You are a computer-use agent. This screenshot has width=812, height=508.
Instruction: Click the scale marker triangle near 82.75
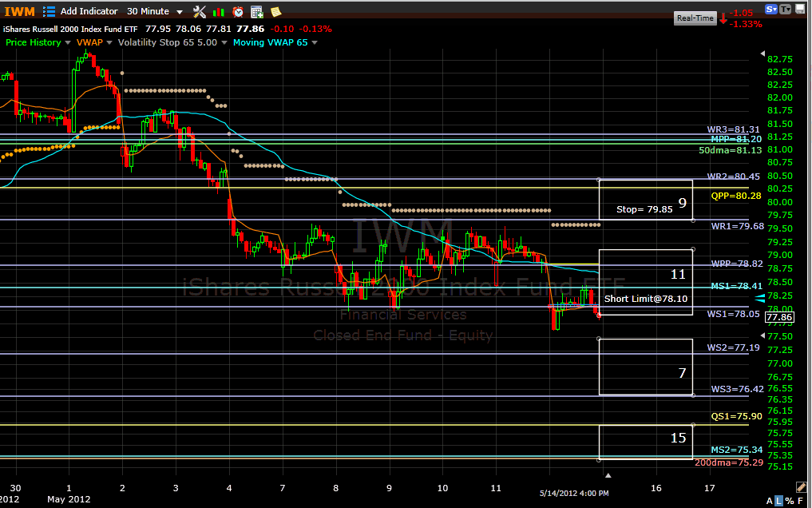click(762, 54)
